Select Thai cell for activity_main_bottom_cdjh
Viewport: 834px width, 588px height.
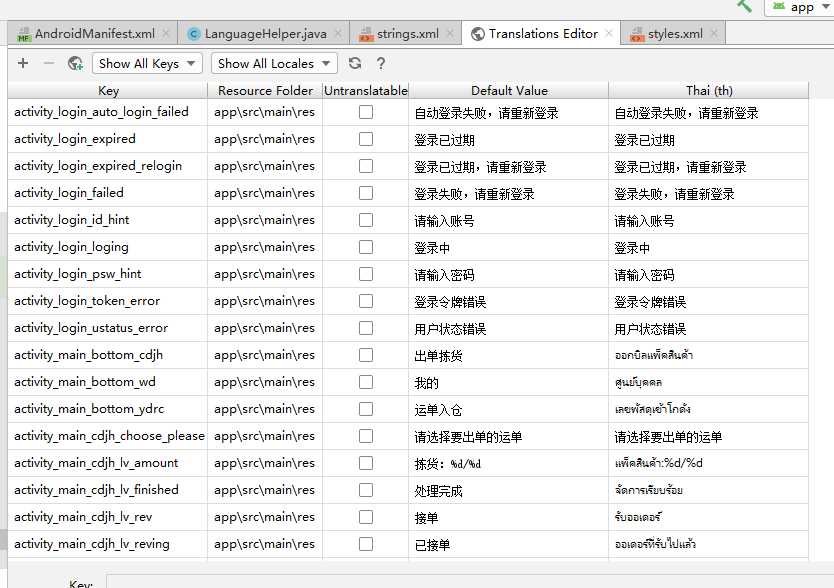point(708,355)
